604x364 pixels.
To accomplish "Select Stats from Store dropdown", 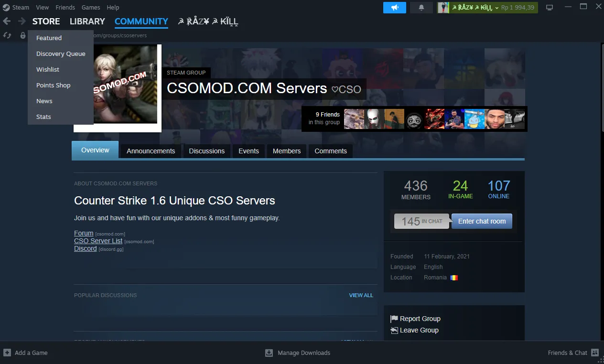I will pos(61,117).
